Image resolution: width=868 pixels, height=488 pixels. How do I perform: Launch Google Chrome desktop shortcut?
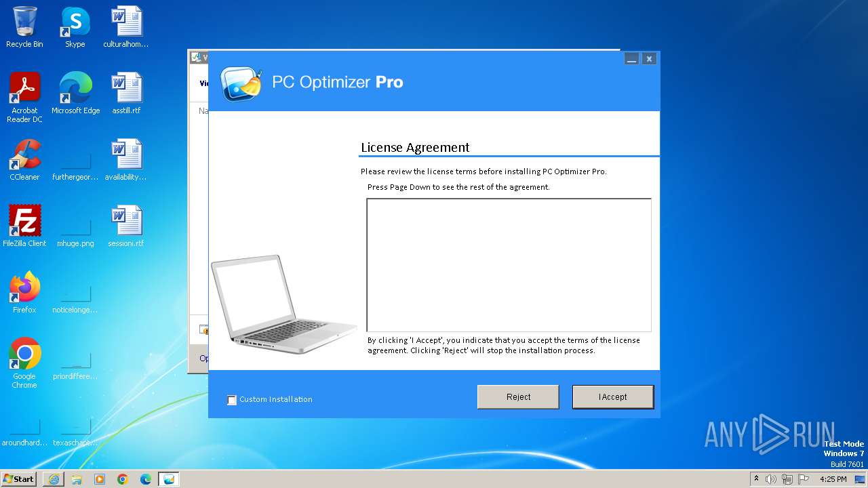pos(24,363)
